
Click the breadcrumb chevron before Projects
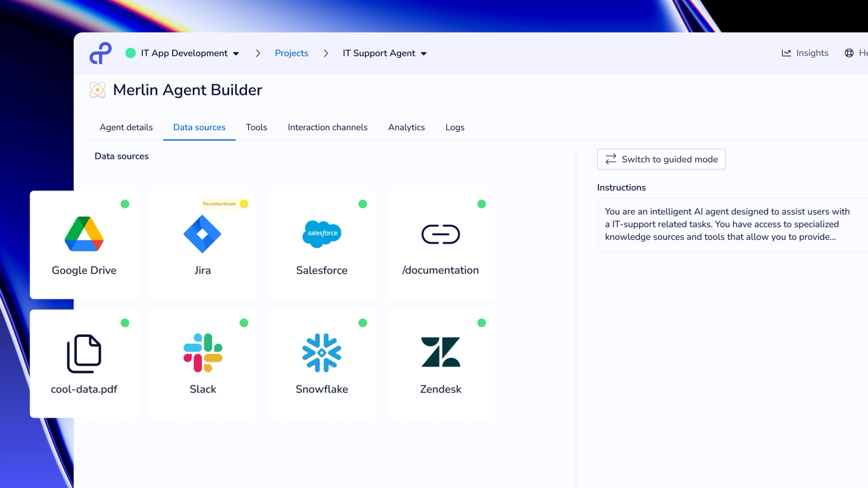258,53
